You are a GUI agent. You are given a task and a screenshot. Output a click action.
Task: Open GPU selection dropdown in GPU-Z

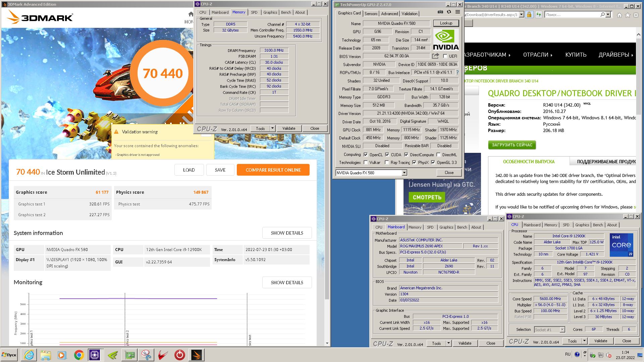tap(405, 173)
